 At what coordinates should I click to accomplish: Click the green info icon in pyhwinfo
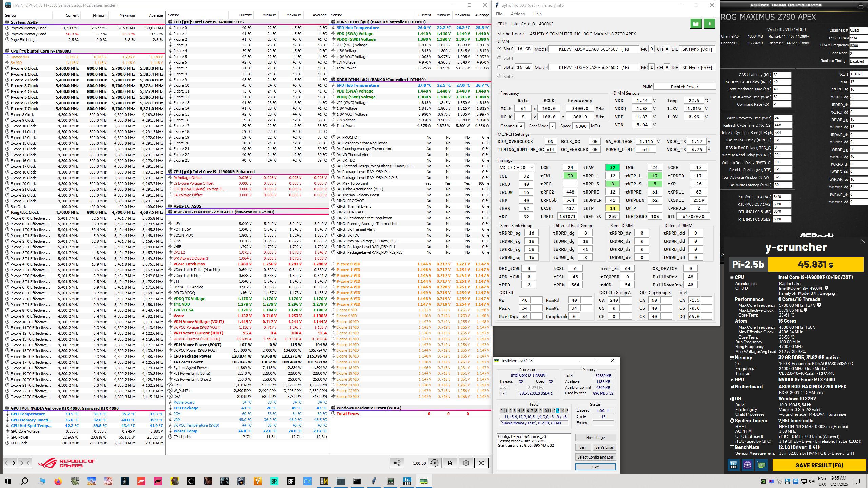click(x=710, y=24)
